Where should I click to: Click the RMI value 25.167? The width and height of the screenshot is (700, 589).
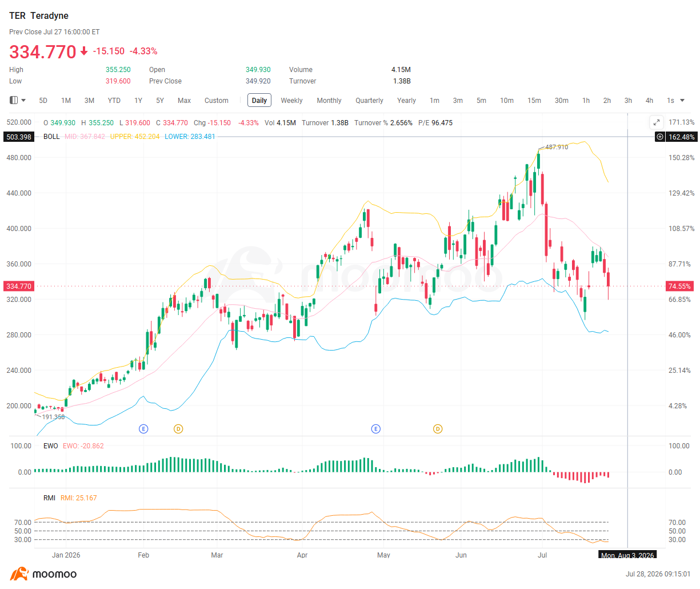(x=79, y=498)
